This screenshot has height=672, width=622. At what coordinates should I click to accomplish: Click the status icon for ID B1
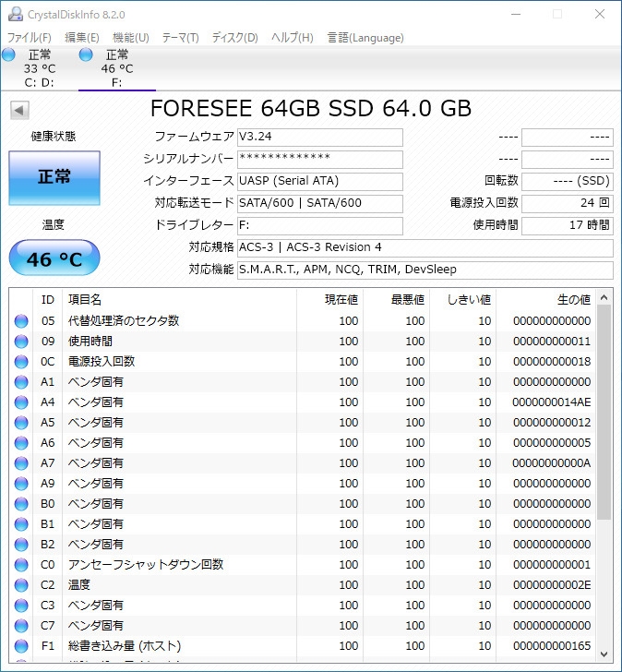(x=21, y=524)
